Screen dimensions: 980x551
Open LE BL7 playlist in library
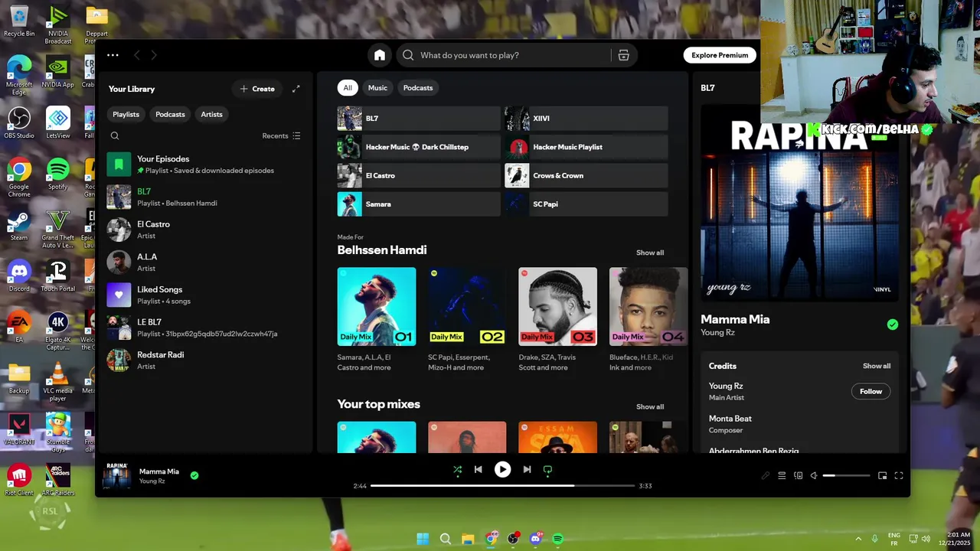tap(206, 328)
